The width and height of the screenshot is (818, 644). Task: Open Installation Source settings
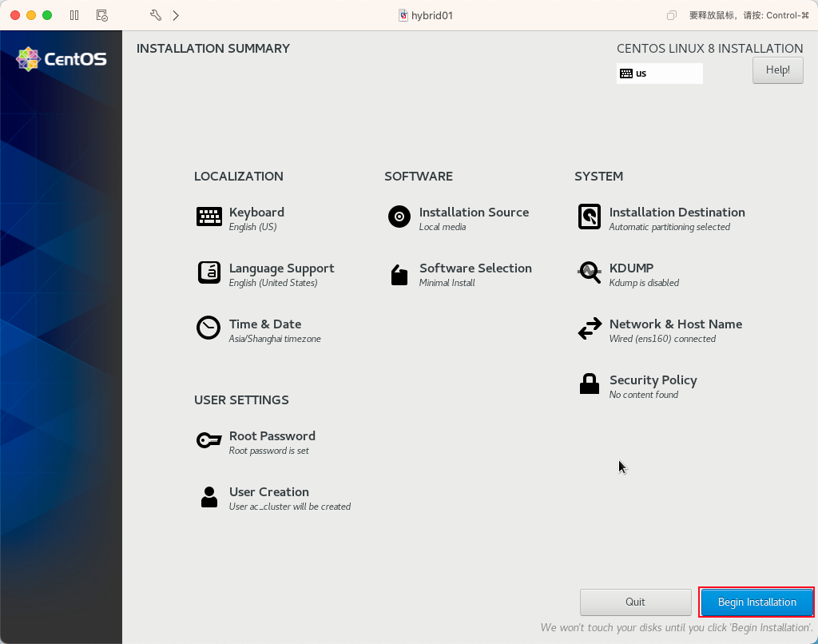(475, 213)
